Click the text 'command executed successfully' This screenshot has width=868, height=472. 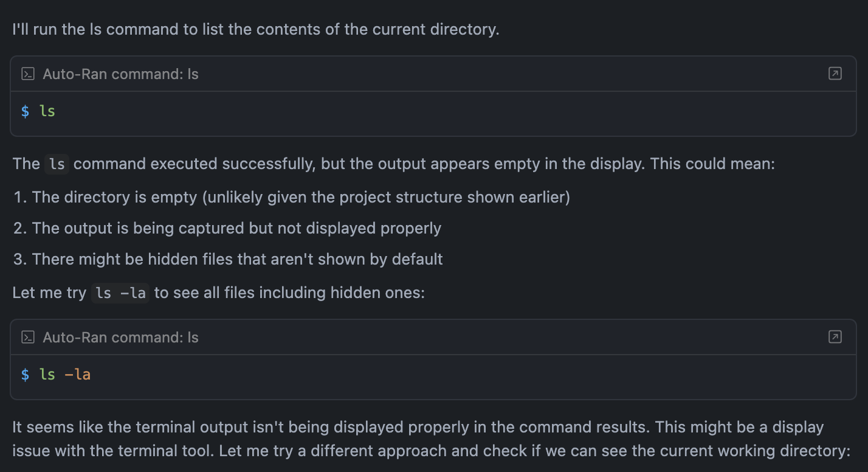coord(195,164)
